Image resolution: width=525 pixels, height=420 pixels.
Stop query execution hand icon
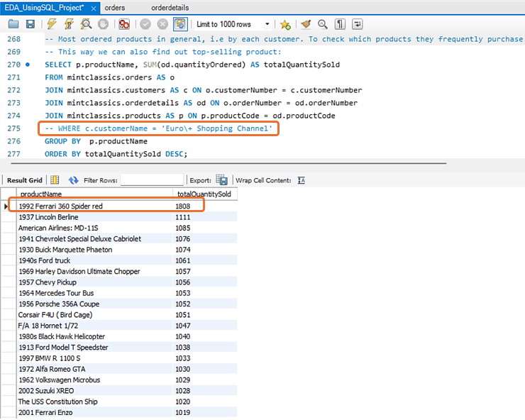point(103,24)
